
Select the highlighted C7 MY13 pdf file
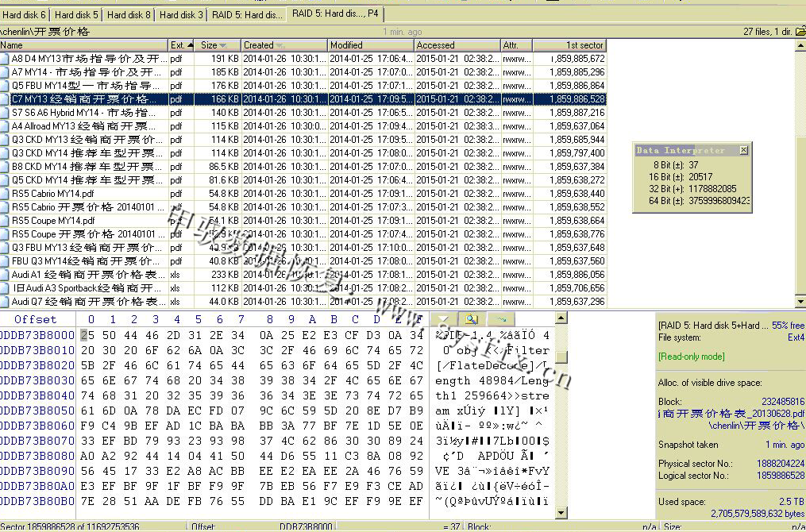pyautogui.click(x=303, y=98)
